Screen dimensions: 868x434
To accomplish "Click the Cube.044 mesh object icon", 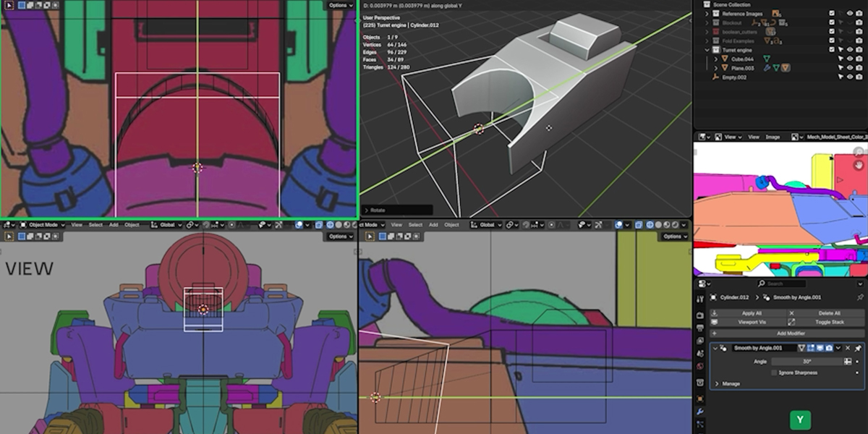I will coord(725,59).
